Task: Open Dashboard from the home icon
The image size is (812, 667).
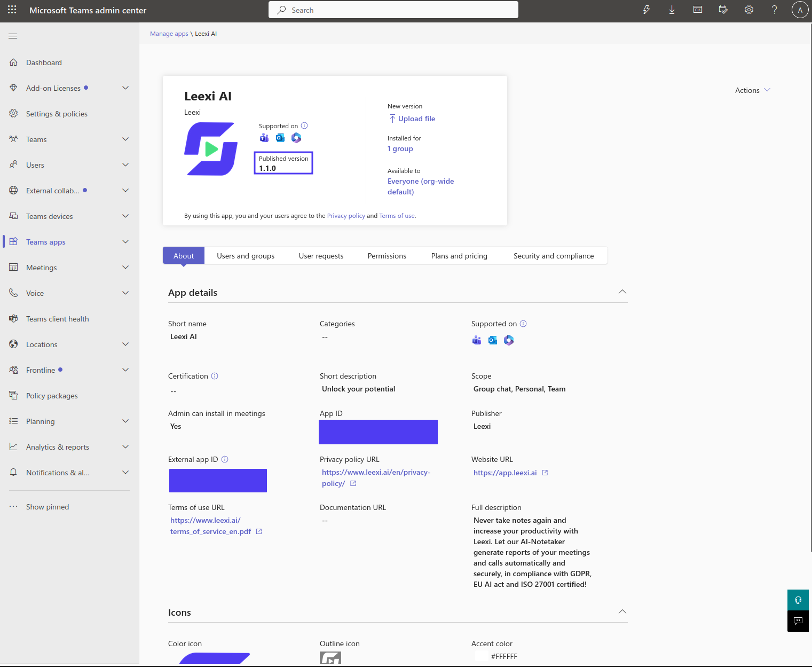Action: [13, 62]
